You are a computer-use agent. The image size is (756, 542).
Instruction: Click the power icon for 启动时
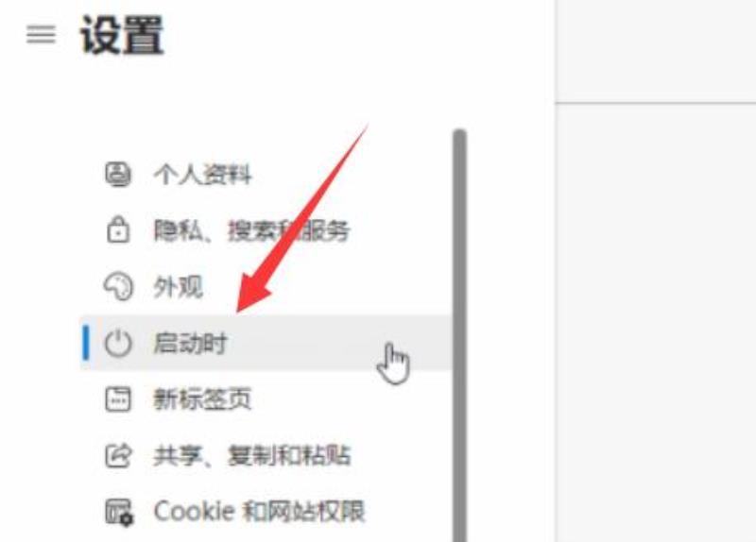tap(117, 343)
